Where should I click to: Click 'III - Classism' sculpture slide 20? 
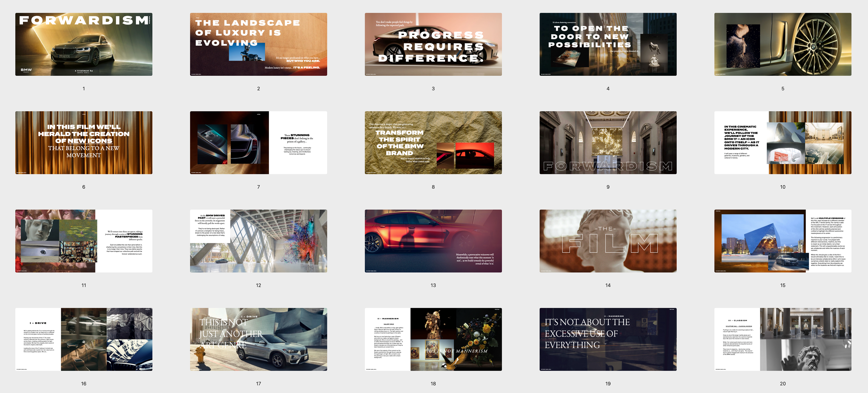[782, 339]
